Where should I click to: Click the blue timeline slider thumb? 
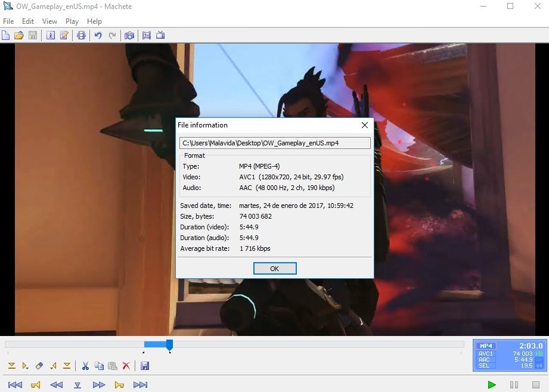pyautogui.click(x=169, y=344)
